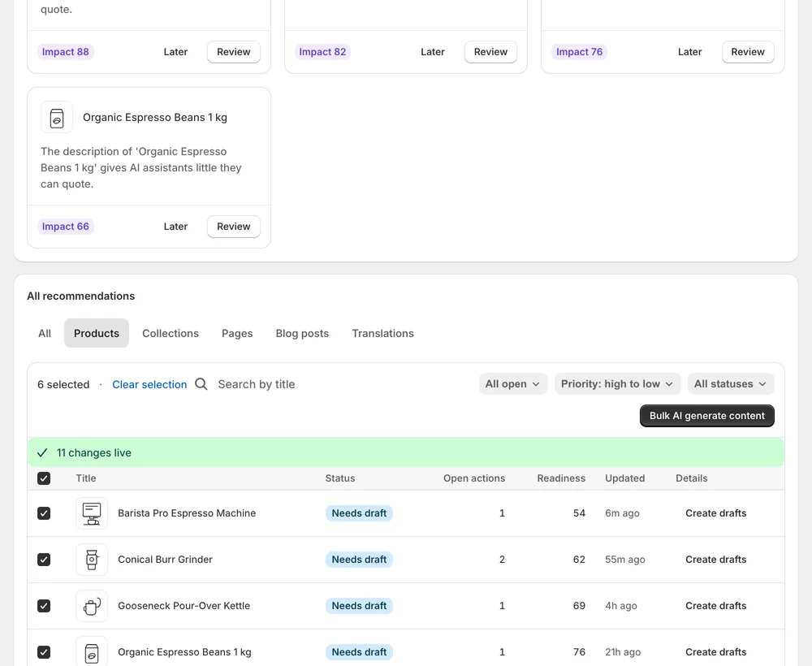Click Later on the Impact 66 card

click(x=175, y=227)
